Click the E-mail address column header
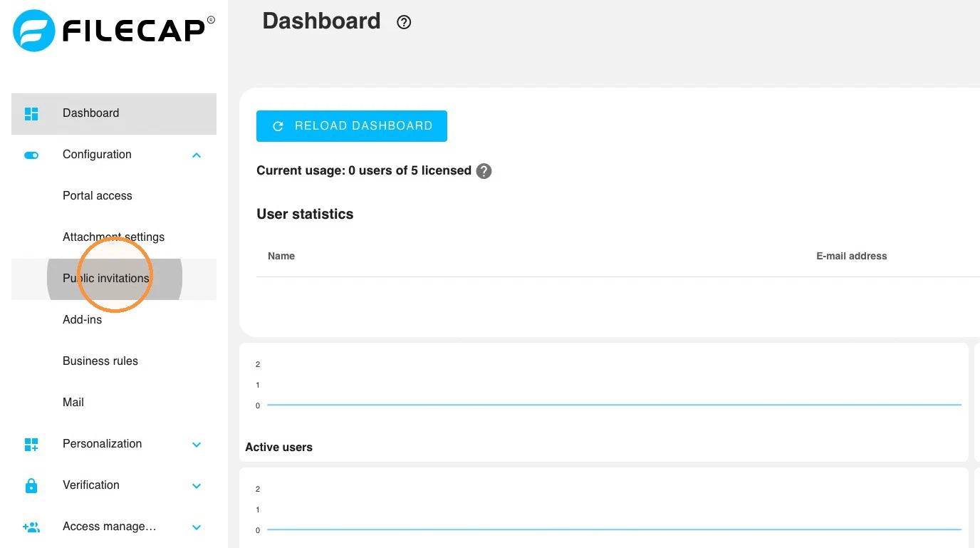 pyautogui.click(x=852, y=256)
